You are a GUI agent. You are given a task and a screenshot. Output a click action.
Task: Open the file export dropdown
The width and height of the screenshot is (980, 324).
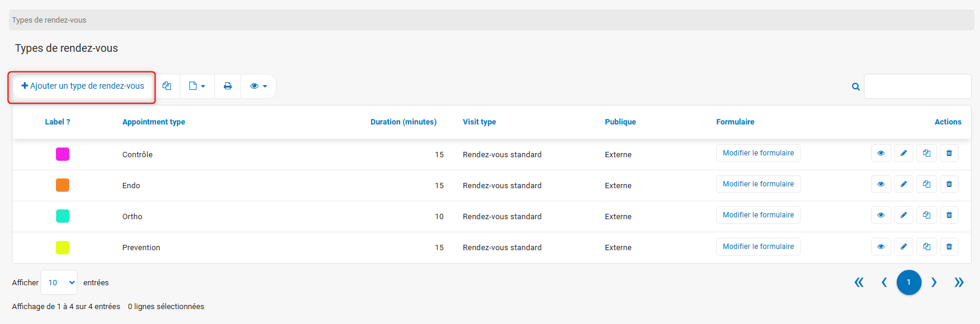(x=197, y=86)
